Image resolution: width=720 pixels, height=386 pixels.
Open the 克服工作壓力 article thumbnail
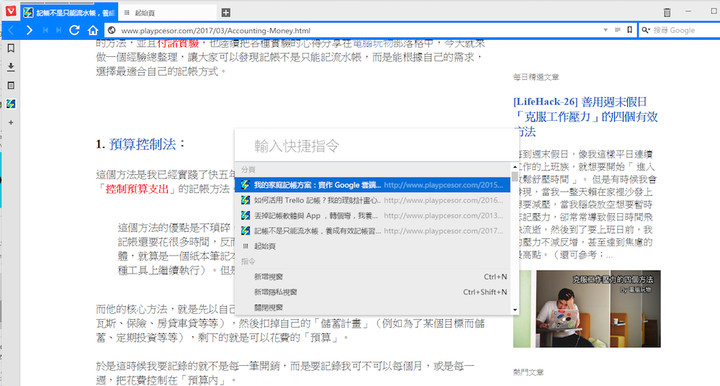coord(587,308)
